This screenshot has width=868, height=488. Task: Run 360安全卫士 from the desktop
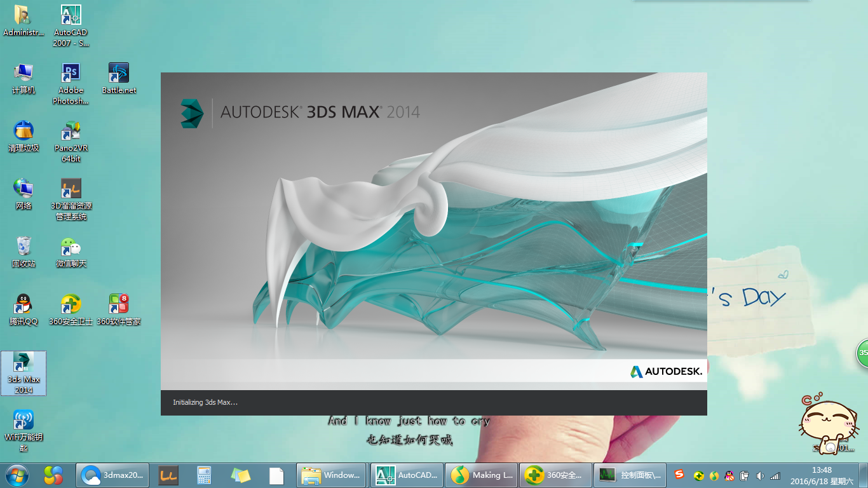coord(70,304)
